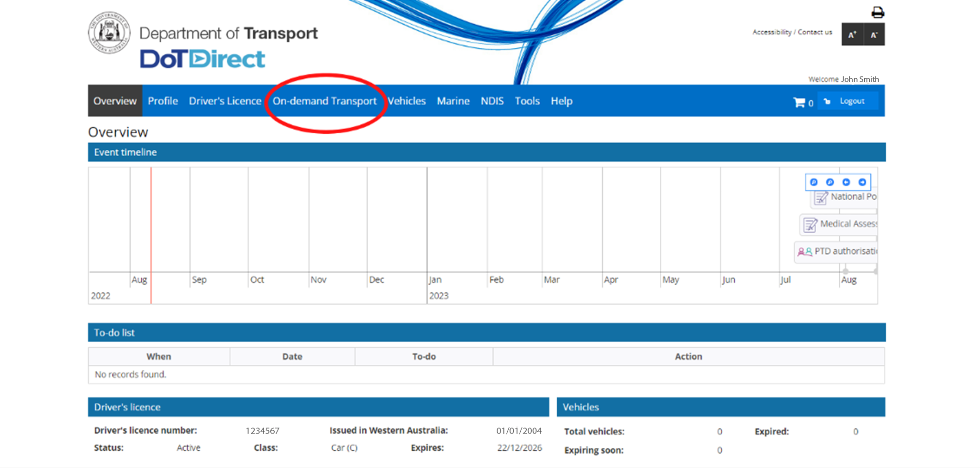Zoom out on the event timeline

tap(830, 182)
